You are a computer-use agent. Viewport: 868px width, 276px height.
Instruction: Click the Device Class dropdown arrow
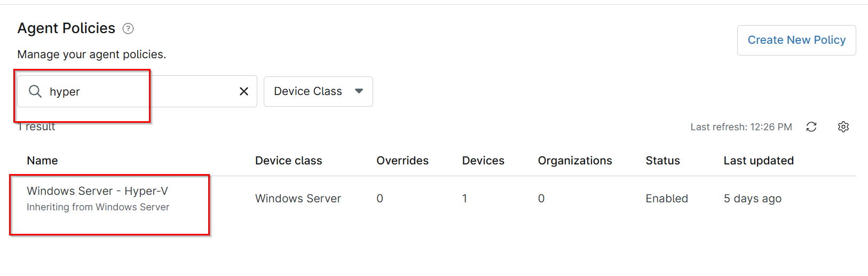[359, 91]
